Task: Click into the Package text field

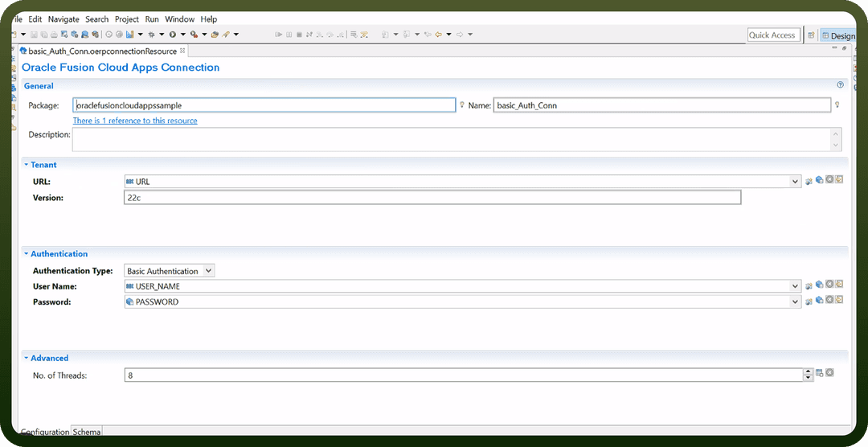Action: pyautogui.click(x=264, y=105)
